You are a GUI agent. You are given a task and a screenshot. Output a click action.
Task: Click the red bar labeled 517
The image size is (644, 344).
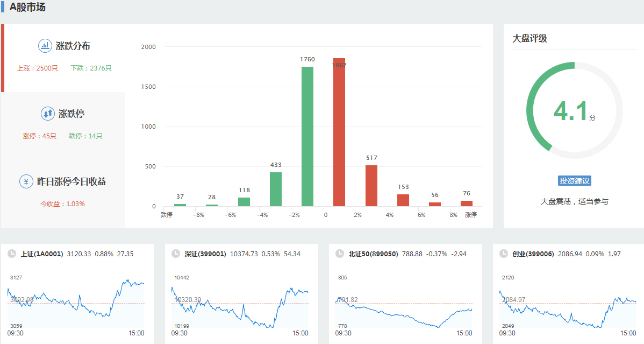371,186
